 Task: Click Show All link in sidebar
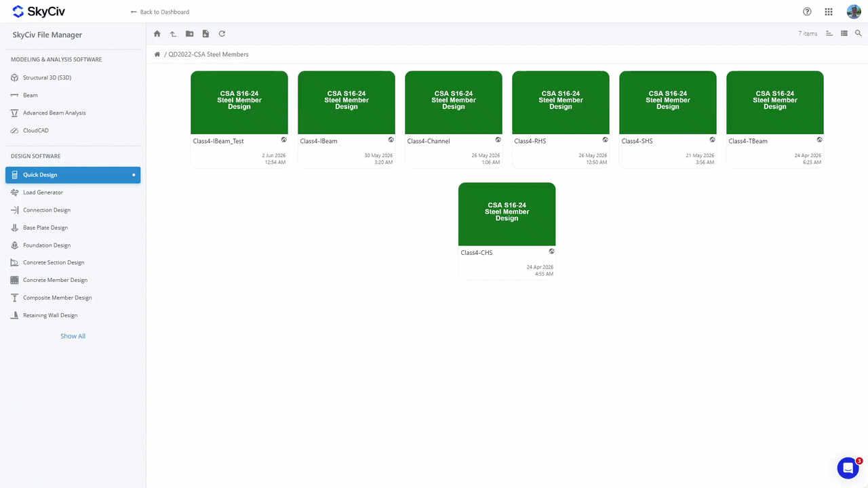(73, 336)
